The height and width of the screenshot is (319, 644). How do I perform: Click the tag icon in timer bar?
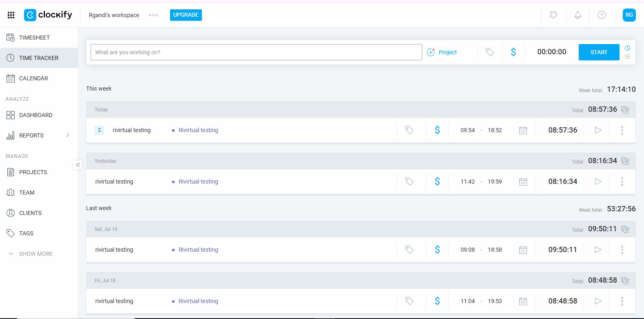point(489,52)
